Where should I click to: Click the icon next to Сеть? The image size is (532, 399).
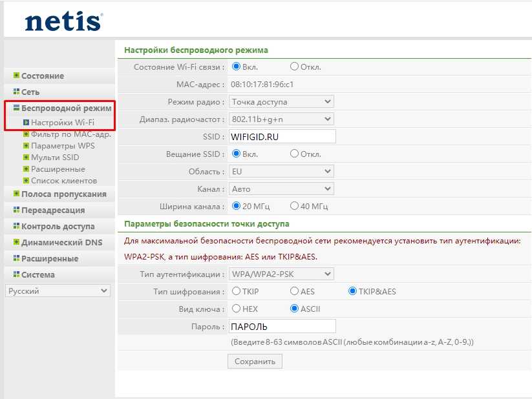pos(16,92)
